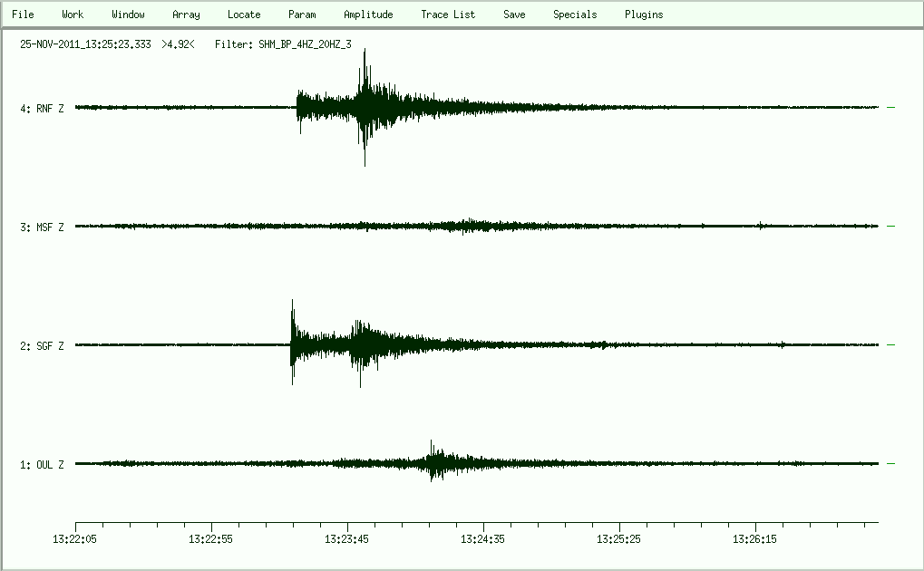Open the Trace List menu

(448, 15)
